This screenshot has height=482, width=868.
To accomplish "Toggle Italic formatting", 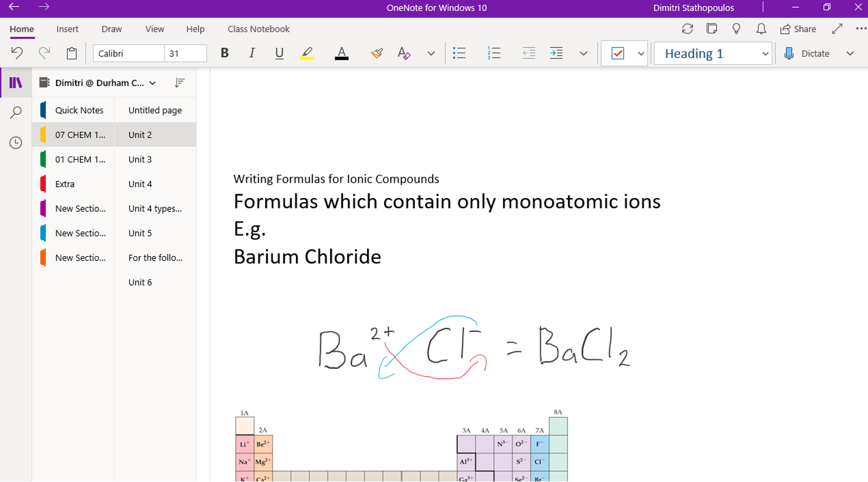I will click(x=252, y=53).
